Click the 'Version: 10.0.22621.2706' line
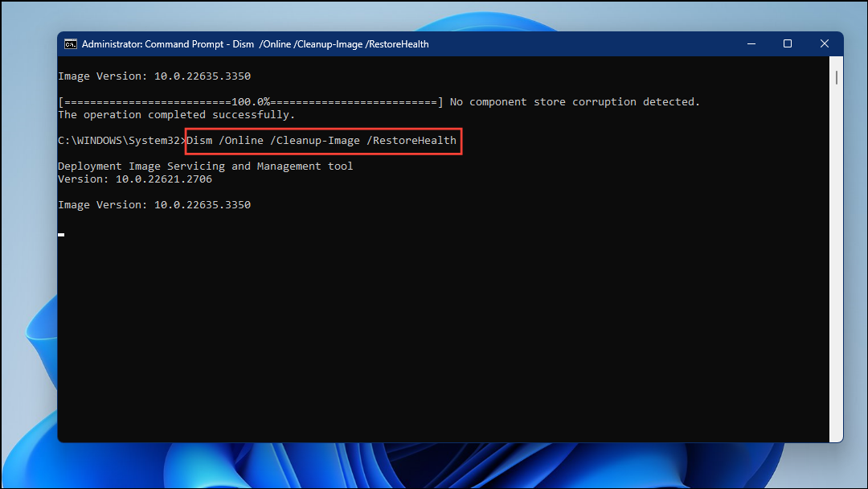This screenshot has width=868, height=489. tap(134, 179)
